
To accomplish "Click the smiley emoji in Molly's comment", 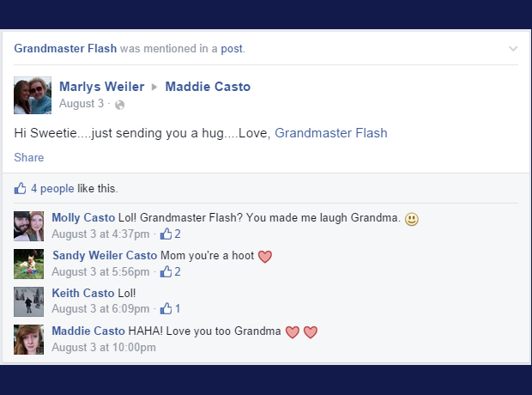I will tap(412, 219).
